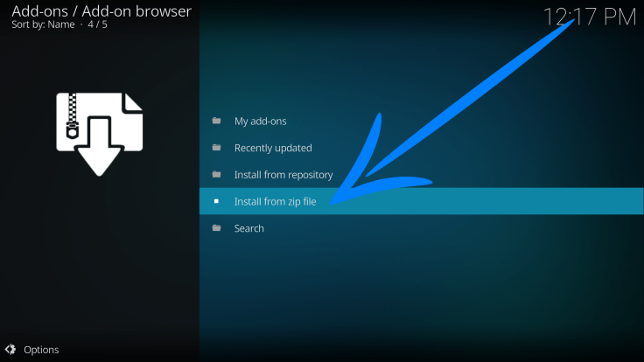Click the folder icon beside Search
Image resolution: width=644 pixels, height=362 pixels.
[216, 228]
